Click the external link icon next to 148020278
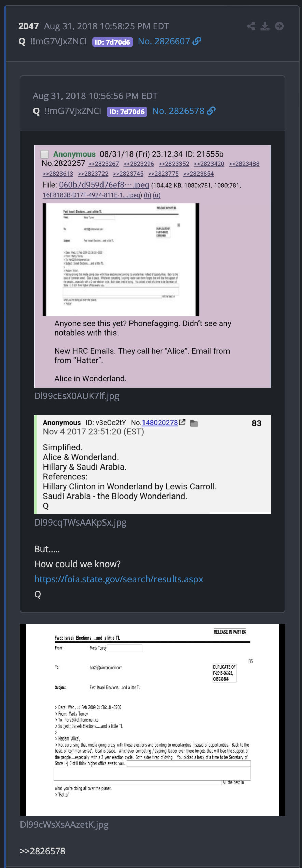The width and height of the screenshot is (302, 868). pos(182,422)
